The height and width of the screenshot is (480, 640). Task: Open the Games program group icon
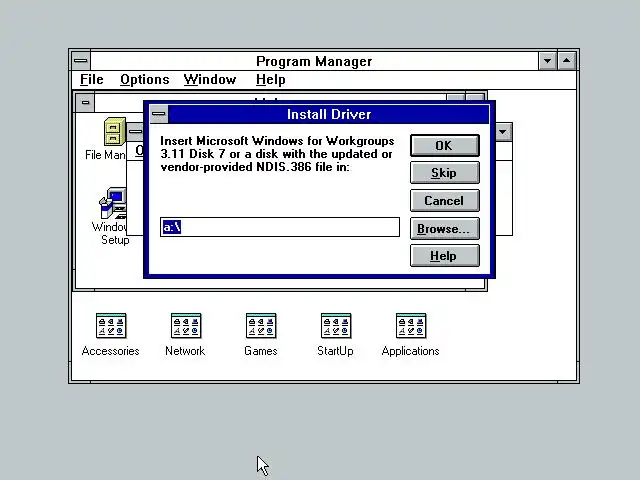(261, 326)
